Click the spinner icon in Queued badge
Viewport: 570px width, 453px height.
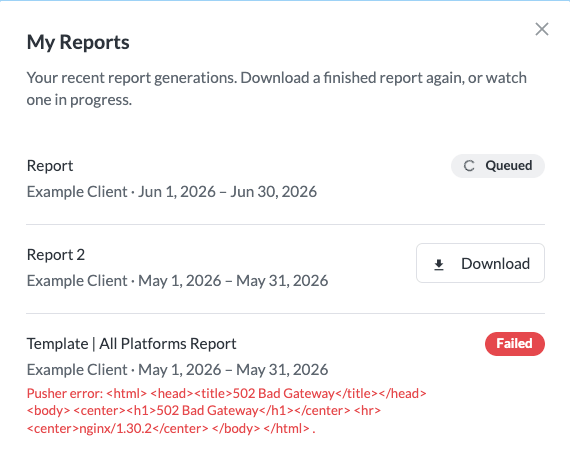click(x=469, y=166)
